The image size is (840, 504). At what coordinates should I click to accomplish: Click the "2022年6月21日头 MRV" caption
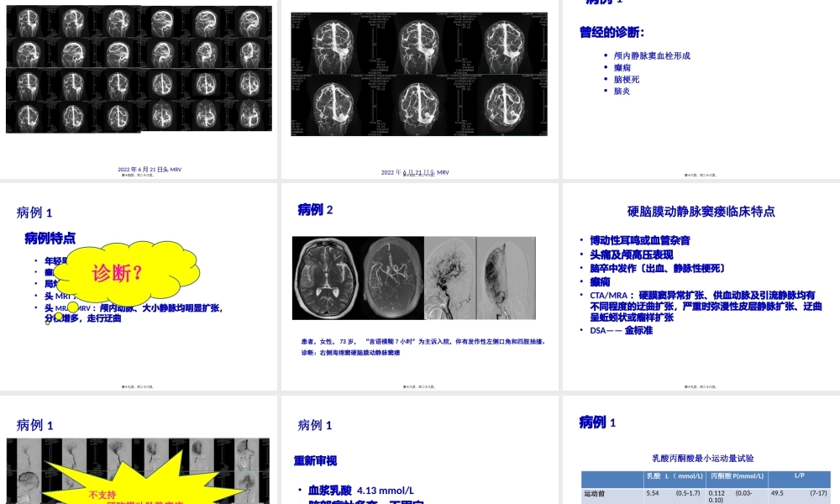[148, 169]
